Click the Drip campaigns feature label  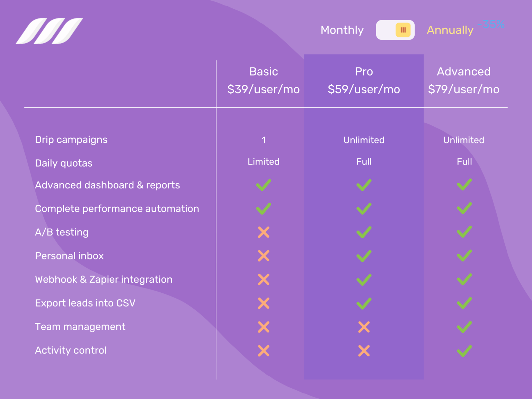pos(71,140)
